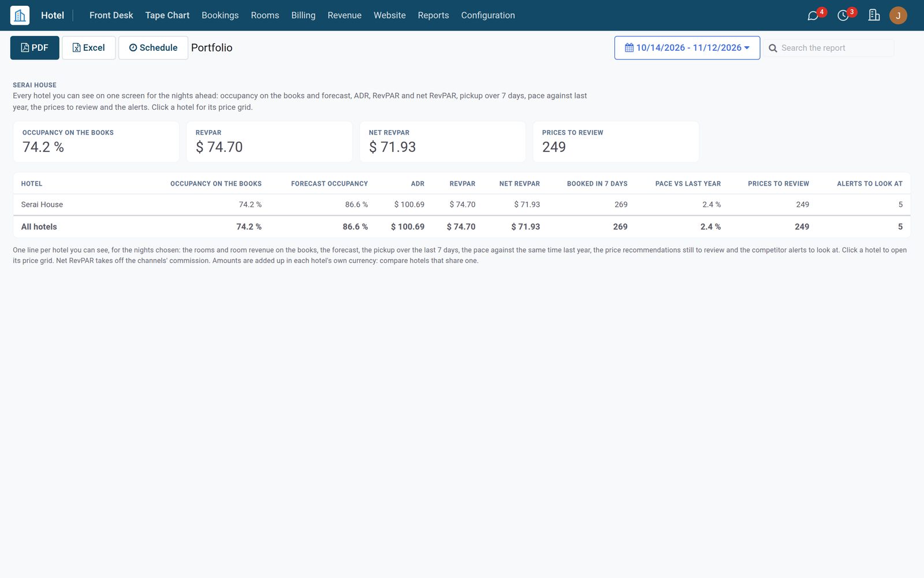Open the Front Desk menu
The height and width of the screenshot is (578, 924).
pyautogui.click(x=111, y=15)
